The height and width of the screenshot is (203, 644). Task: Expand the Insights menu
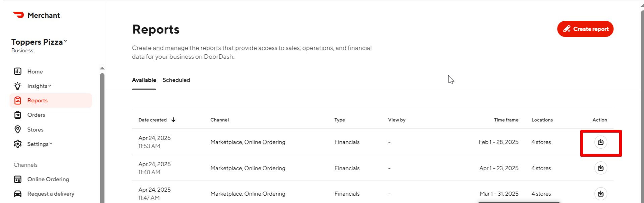click(x=39, y=86)
